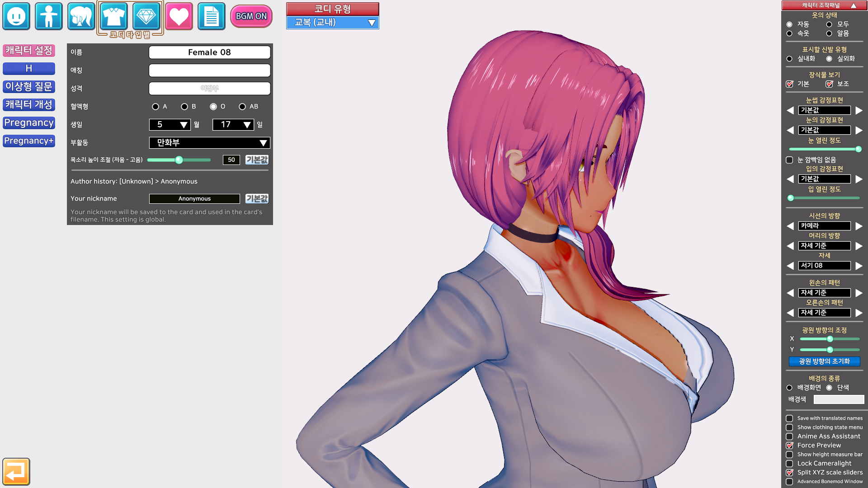Open the body editing icon tab
This screenshot has width=868, height=488.
point(49,16)
